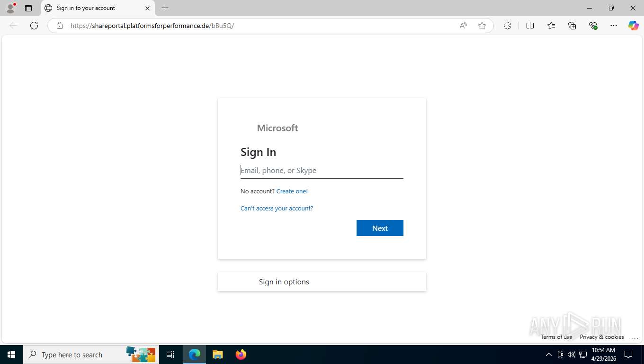Open the browser profile icon
This screenshot has height=364, width=644.
tap(10, 8)
